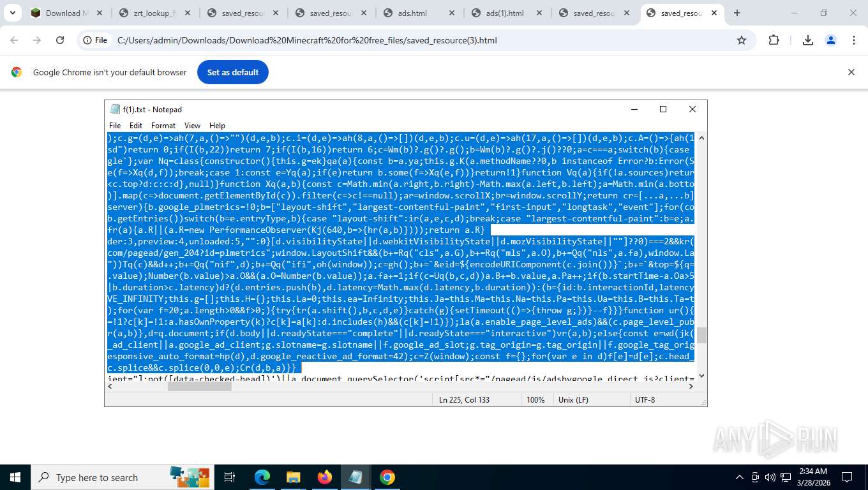Click Notepad vertical scrollbar up arrow
This screenshot has width=868, height=490.
(x=701, y=138)
